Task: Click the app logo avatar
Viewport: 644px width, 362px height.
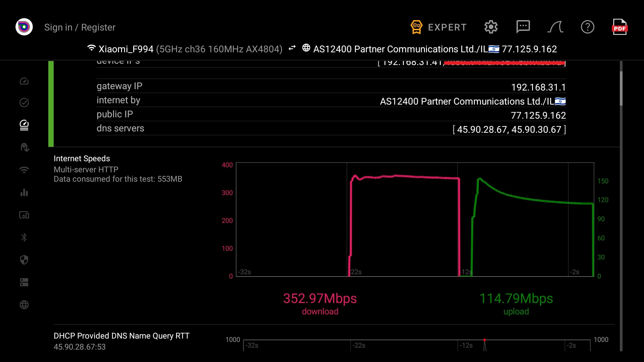Action: coord(24,27)
